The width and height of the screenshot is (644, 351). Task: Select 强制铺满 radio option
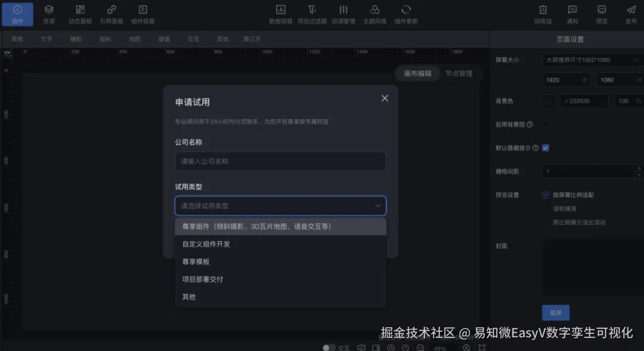(546, 209)
